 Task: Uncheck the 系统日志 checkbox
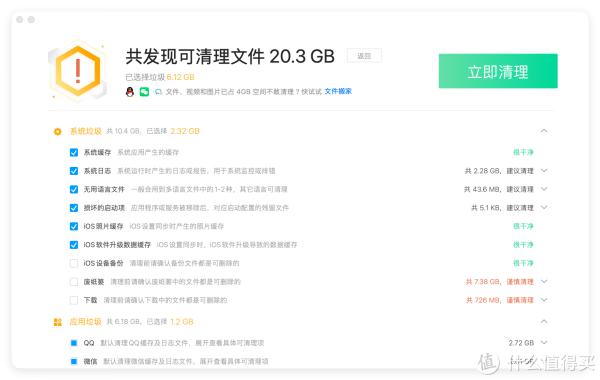coord(74,171)
